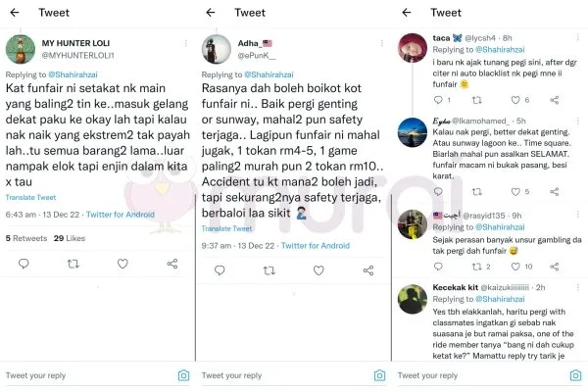Retweet rasyid135's reply about gambling
The height and width of the screenshot is (392, 588).
(x=476, y=267)
